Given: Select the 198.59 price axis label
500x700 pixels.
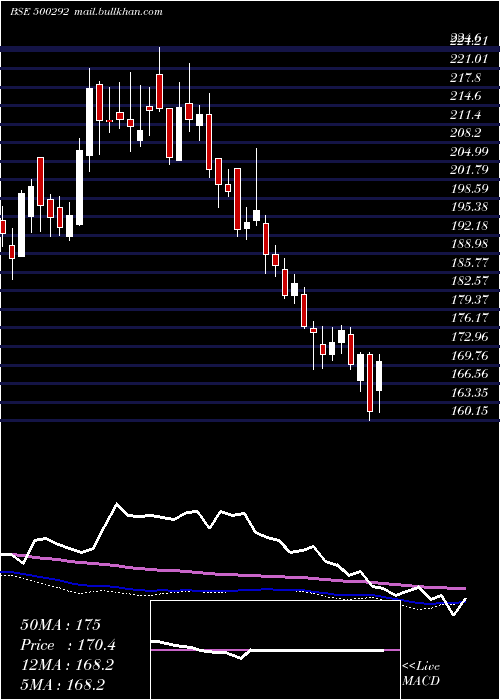Looking at the screenshot, I should point(469,189).
